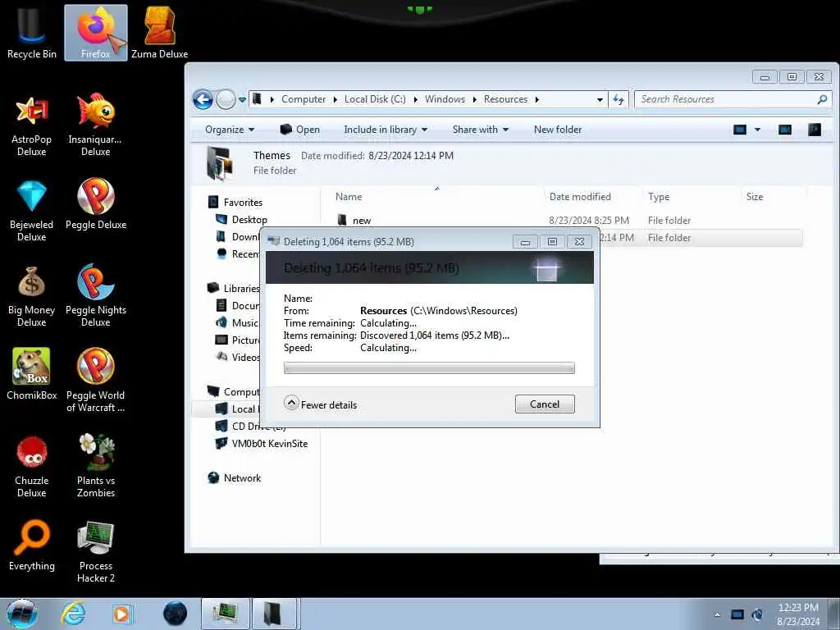Launch Firefox from the desktop

[96, 33]
